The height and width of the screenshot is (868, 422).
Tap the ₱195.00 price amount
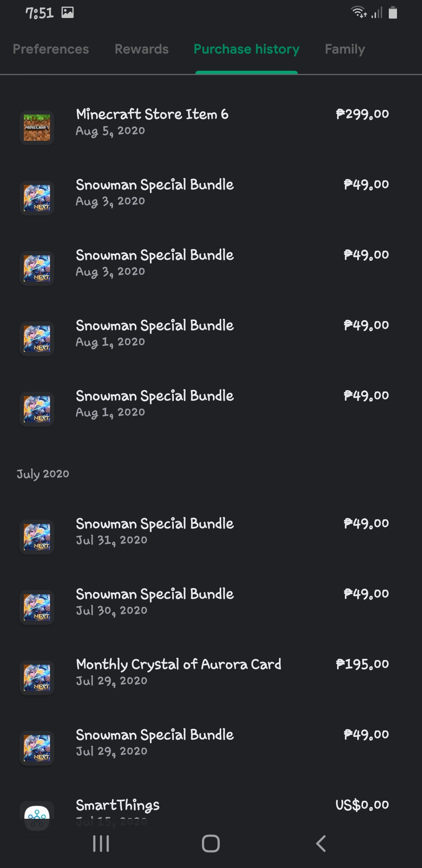tap(362, 664)
